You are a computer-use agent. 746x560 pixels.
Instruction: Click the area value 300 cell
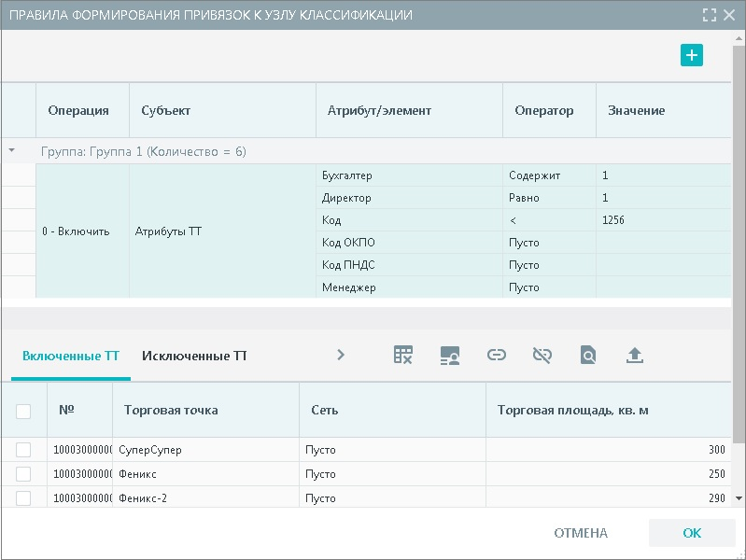click(x=609, y=450)
